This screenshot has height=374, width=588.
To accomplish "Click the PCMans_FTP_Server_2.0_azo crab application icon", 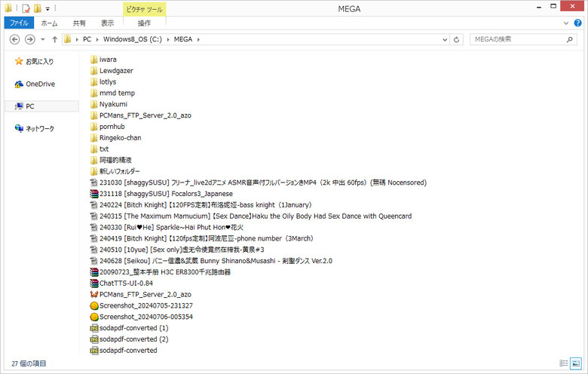I will 94,295.
